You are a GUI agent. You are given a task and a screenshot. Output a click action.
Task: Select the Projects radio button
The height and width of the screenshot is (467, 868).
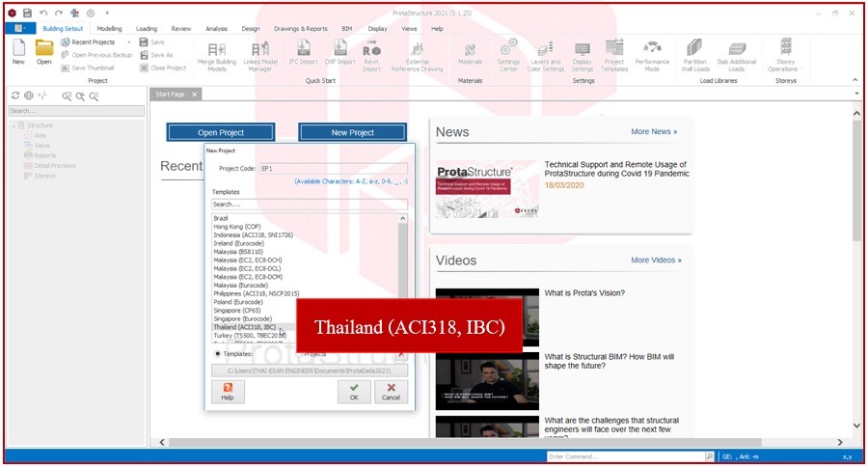pyautogui.click(x=299, y=353)
